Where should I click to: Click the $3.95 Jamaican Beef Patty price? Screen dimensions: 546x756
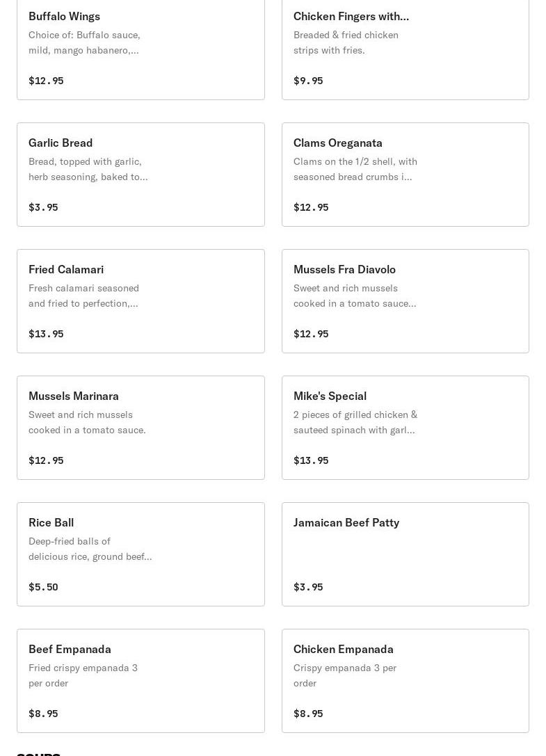click(x=308, y=587)
